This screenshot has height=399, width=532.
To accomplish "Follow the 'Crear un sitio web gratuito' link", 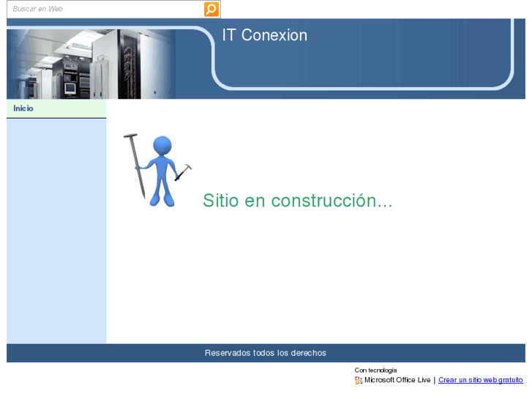I will [481, 380].
